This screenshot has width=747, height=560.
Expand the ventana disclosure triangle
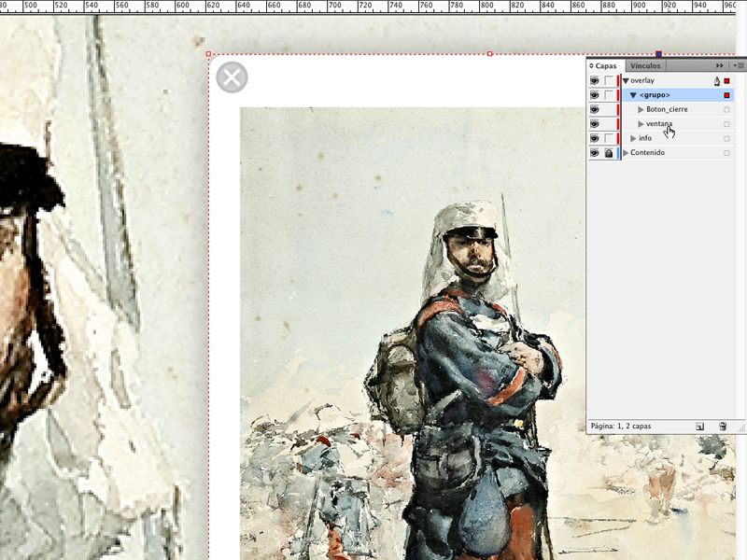click(641, 124)
